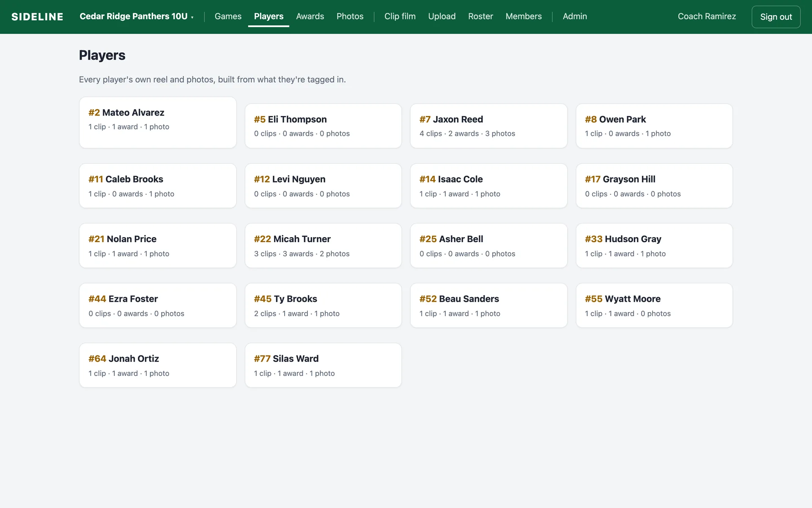Open the Cedar Ridge Panthers 10U team dropdown
This screenshot has height=508, width=812.
tap(136, 17)
